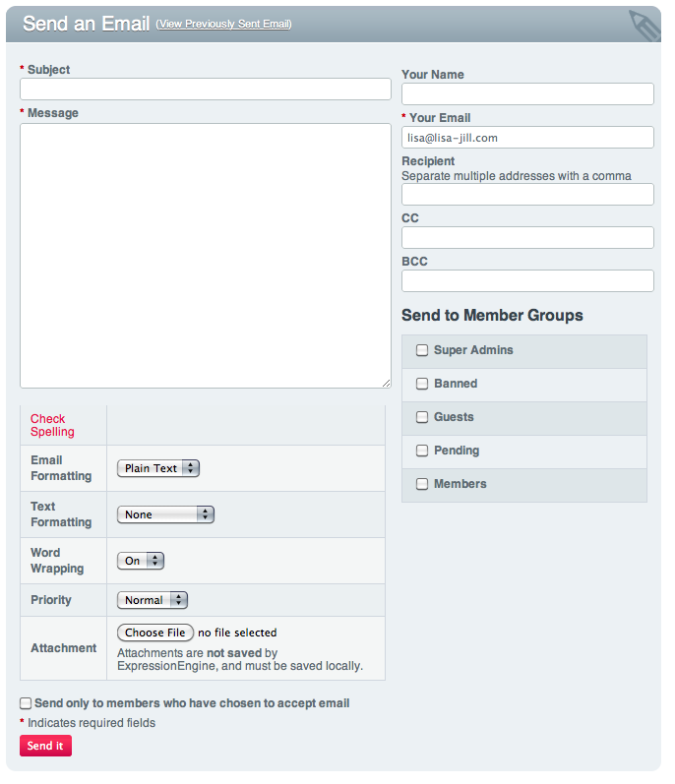
Task: Toggle the Members group checkbox
Action: (x=422, y=484)
